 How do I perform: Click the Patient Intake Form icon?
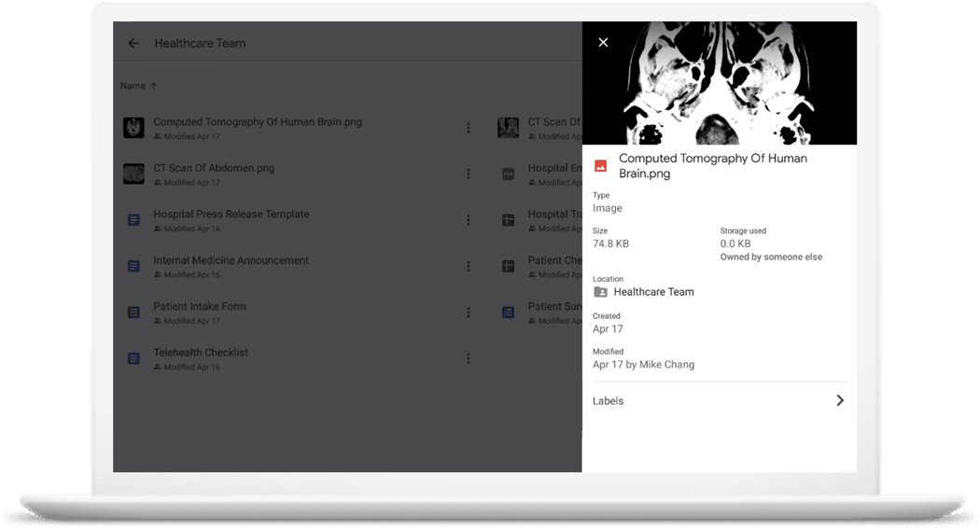coord(133,313)
